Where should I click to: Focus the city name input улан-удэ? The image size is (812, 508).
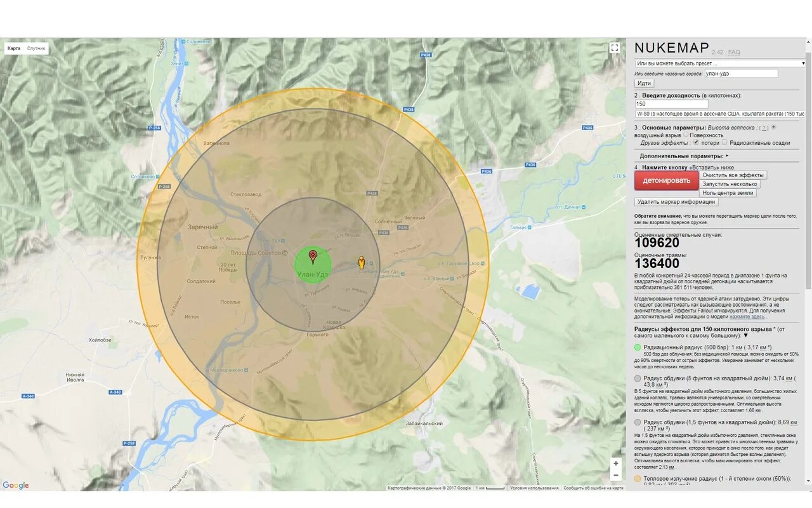(x=741, y=74)
